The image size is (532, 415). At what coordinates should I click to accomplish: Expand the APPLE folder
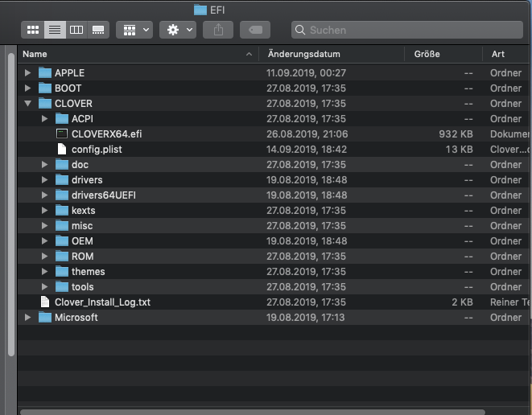tap(28, 72)
